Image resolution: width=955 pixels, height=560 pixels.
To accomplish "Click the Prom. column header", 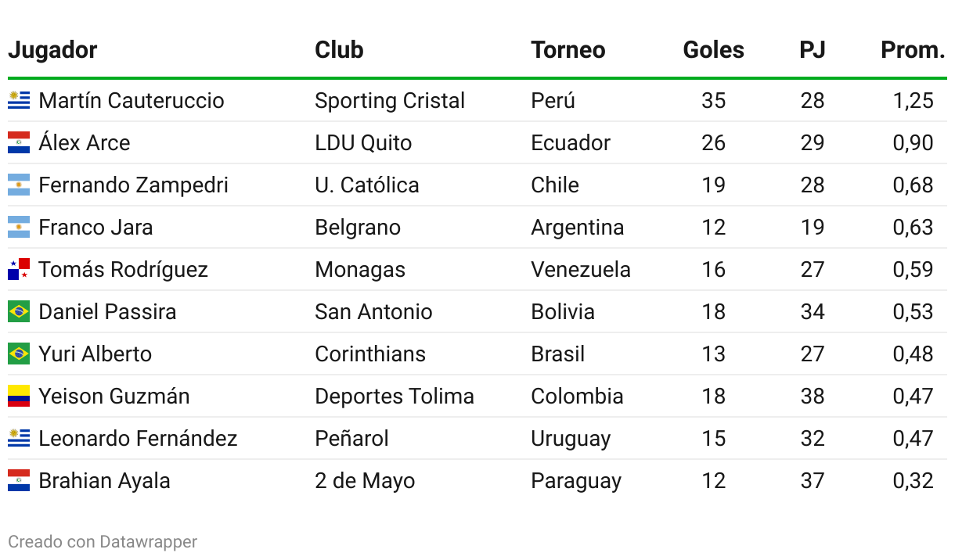I will 913,50.
